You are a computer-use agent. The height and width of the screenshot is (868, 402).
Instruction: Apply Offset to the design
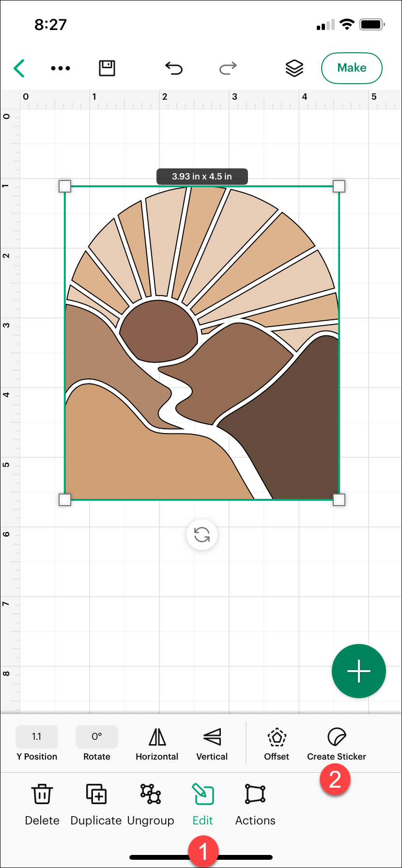pos(277,744)
